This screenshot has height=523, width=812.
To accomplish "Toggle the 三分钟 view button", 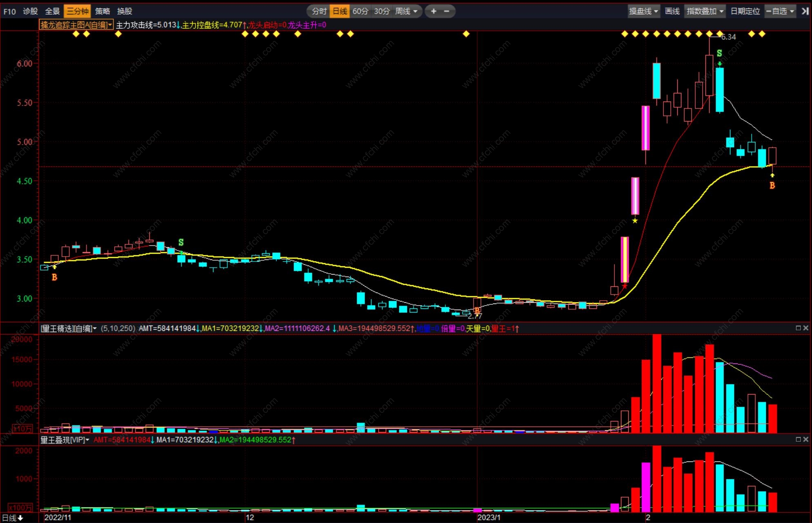I will [x=77, y=11].
